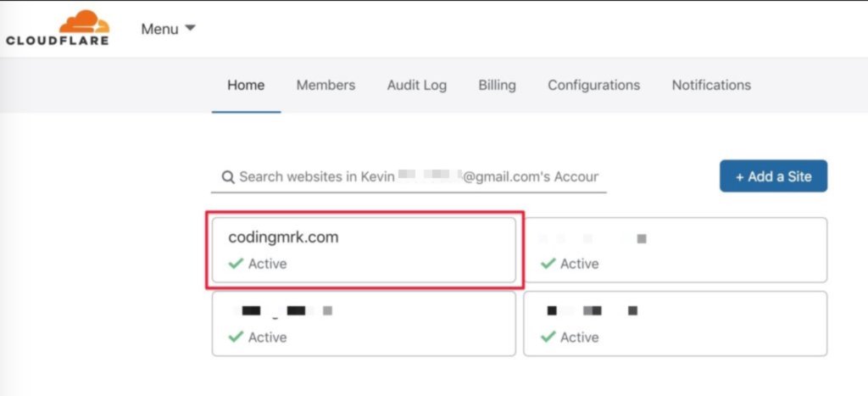868x396 pixels.
Task: Click the Cloudflare logo
Action: coord(58,28)
